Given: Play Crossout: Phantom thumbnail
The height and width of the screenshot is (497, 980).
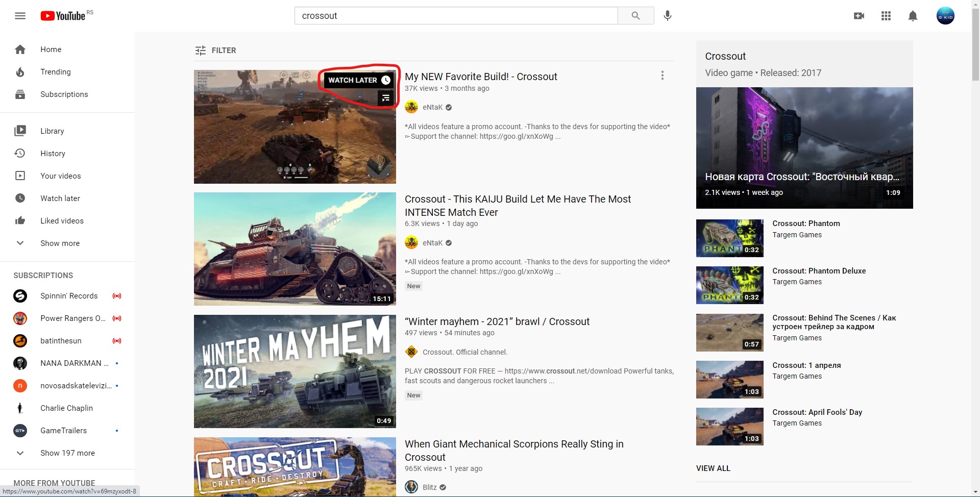Looking at the screenshot, I should pos(730,238).
